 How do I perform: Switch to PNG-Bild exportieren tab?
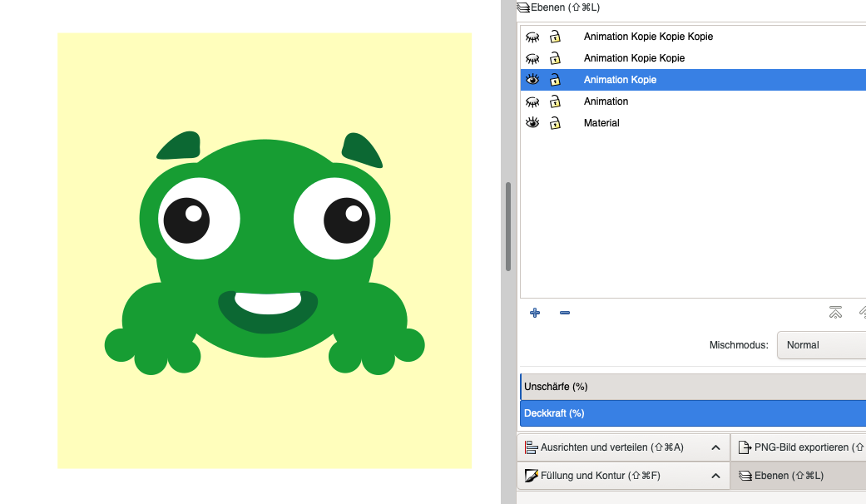[800, 447]
